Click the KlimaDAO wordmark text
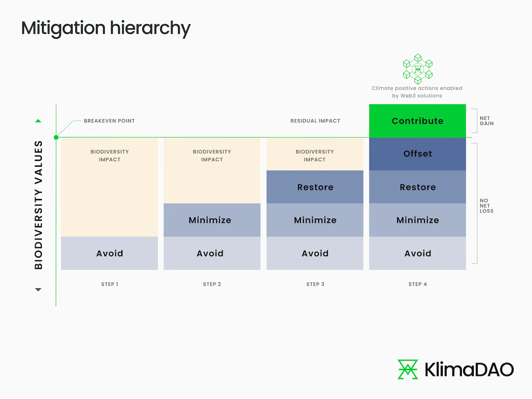The image size is (532, 399). click(469, 370)
